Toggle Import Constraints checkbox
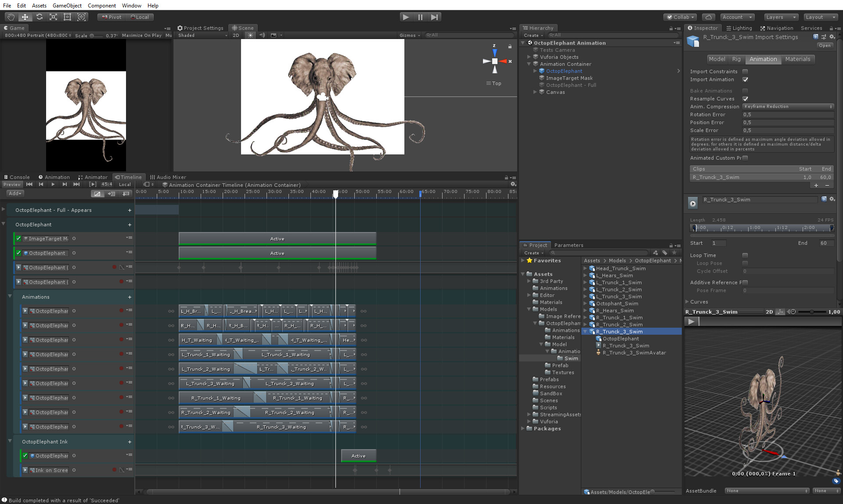The image size is (843, 504). (x=745, y=71)
